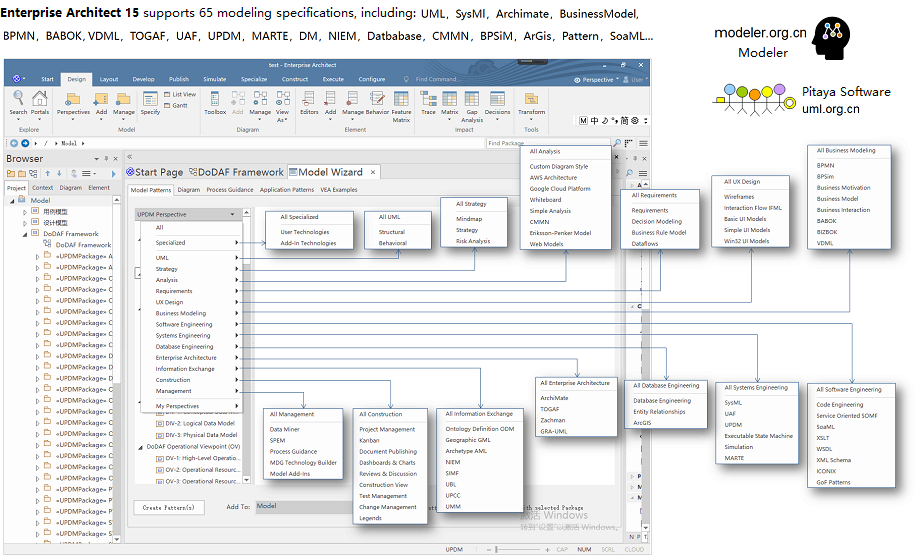Viewport: 917px width, 555px height.
Task: Open the Simulate ribbon tab
Action: coord(215,79)
